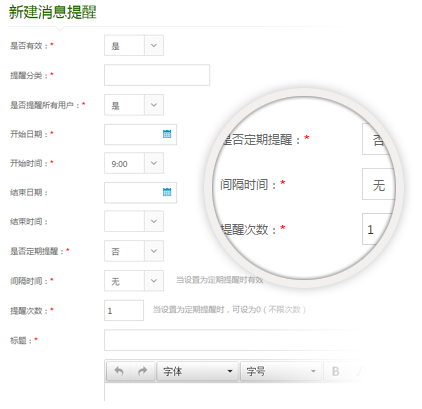422x409 pixels.
Task: Undo the last edit in the editor toolbar
Action: coord(119,371)
